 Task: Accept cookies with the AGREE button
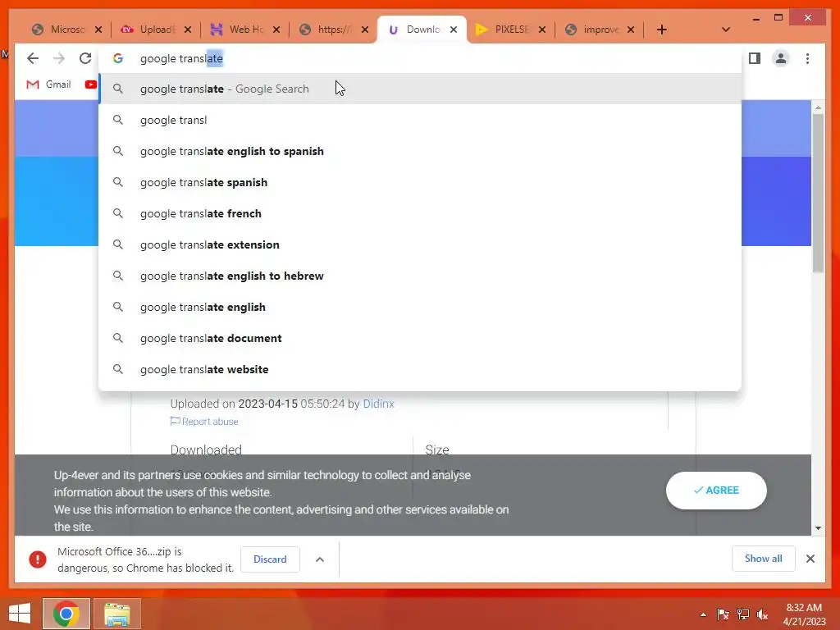[716, 491]
